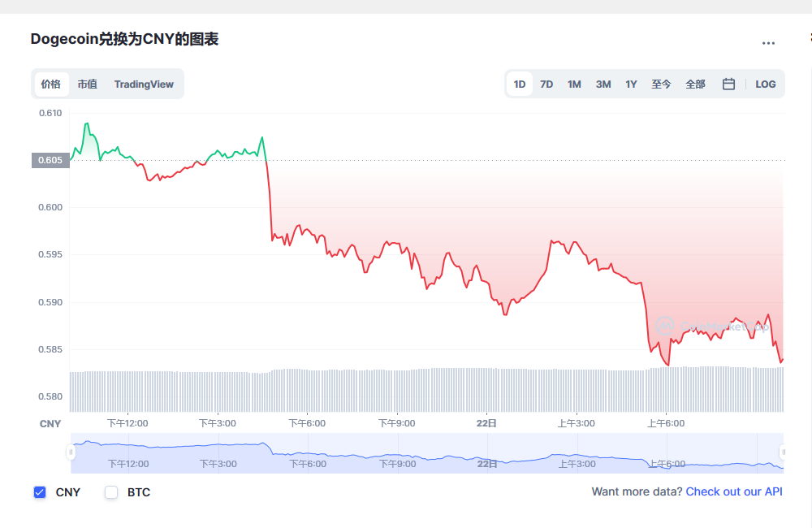Viewport: 812px width, 528px height.
Task: Click the 上午3:00 time axis label
Action: click(576, 423)
